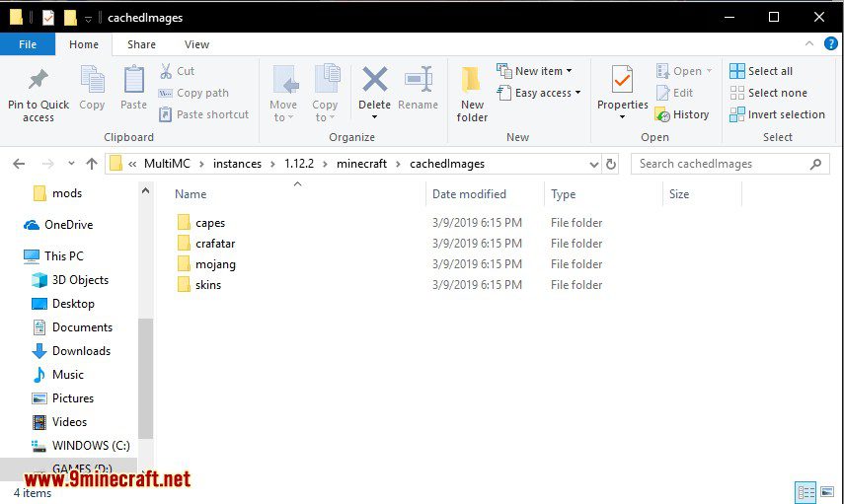
Task: Sort by the Type column
Action: (563, 194)
